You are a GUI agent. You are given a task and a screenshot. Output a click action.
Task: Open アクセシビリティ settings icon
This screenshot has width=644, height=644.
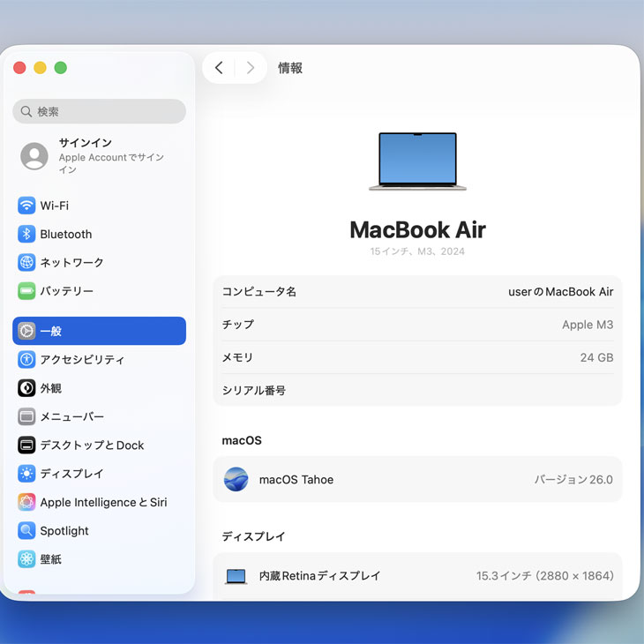[x=26, y=359]
